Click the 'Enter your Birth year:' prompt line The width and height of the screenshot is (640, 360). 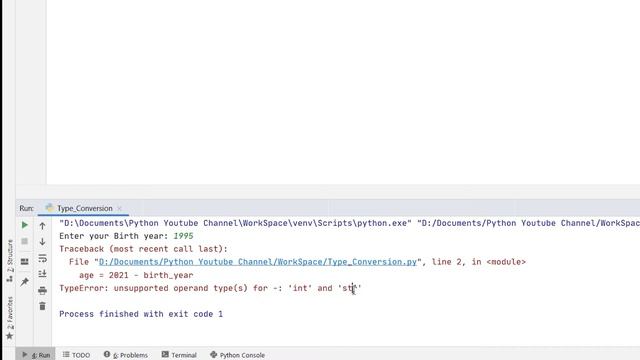coord(113,236)
